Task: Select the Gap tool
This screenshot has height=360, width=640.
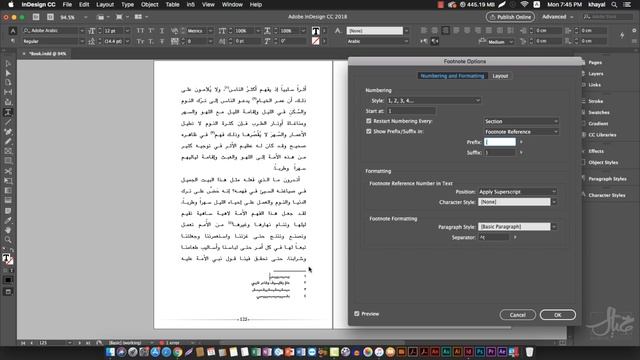Action: 8,92
